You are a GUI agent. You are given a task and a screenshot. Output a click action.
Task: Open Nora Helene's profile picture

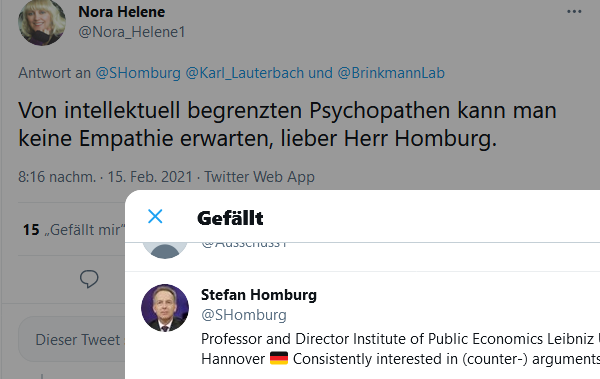(x=42, y=22)
